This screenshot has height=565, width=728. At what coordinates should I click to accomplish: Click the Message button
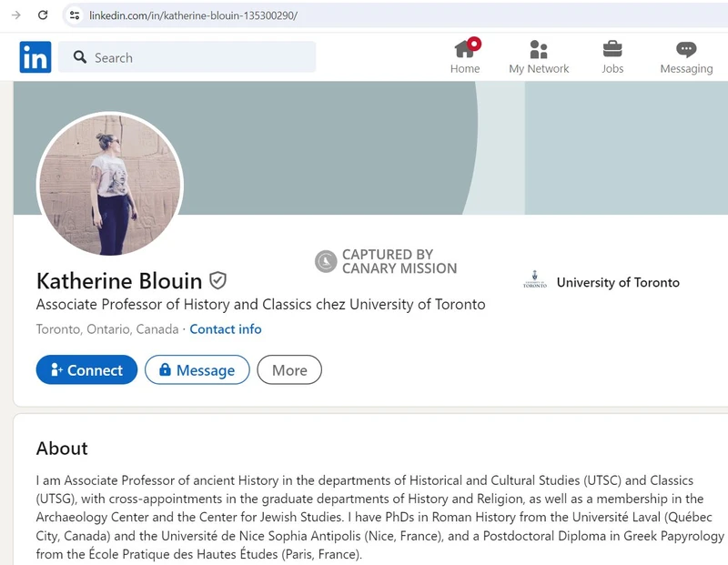point(197,370)
